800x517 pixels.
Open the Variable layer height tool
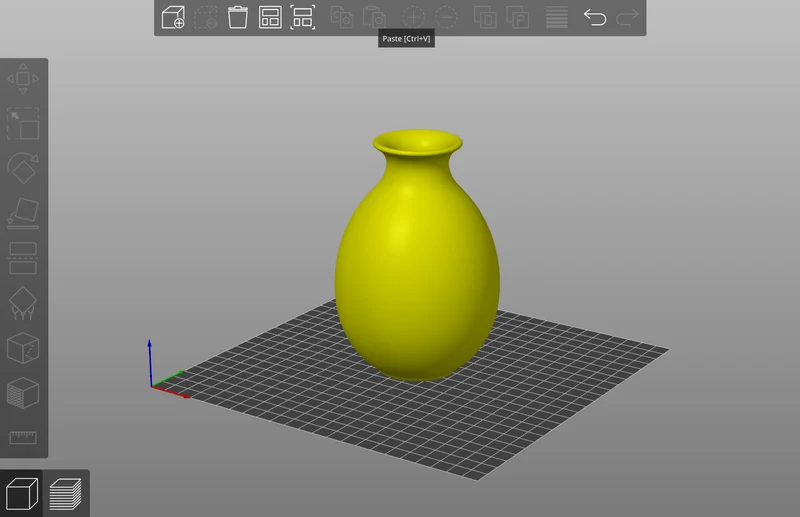tap(557, 17)
